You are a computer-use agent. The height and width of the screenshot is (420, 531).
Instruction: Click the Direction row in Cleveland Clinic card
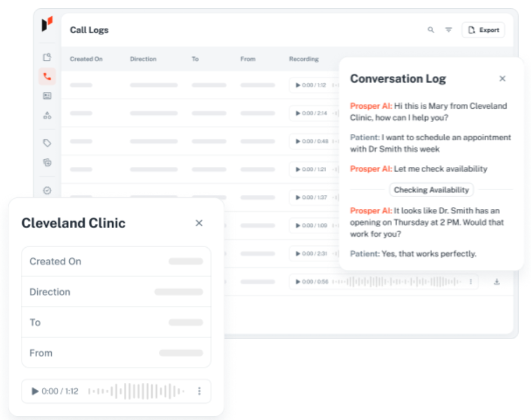pyautogui.click(x=116, y=291)
